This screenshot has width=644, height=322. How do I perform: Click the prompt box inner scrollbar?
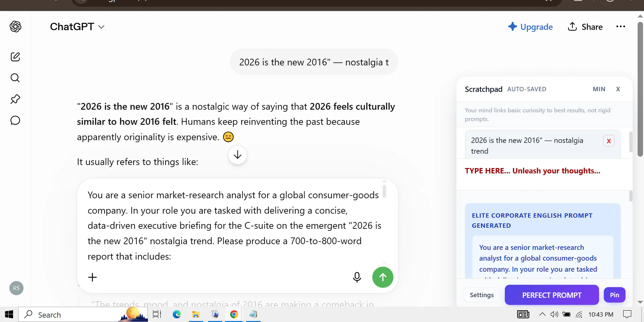384,191
